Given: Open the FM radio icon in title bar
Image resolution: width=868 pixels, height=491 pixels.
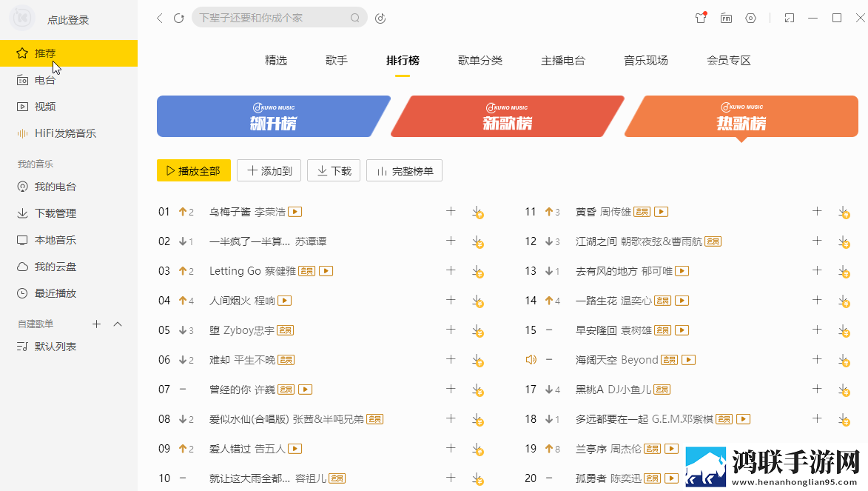Looking at the screenshot, I should point(726,19).
